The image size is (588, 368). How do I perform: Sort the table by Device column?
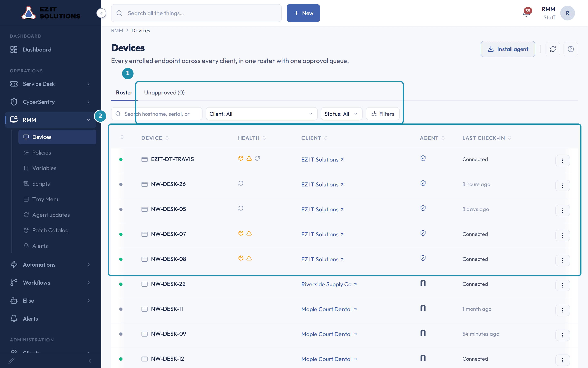[x=155, y=138]
